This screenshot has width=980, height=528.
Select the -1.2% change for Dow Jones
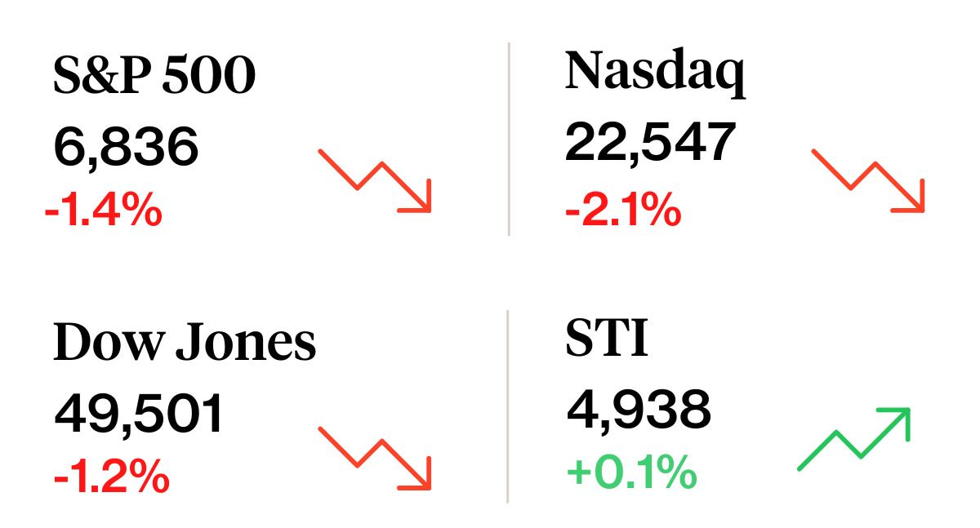(x=111, y=477)
